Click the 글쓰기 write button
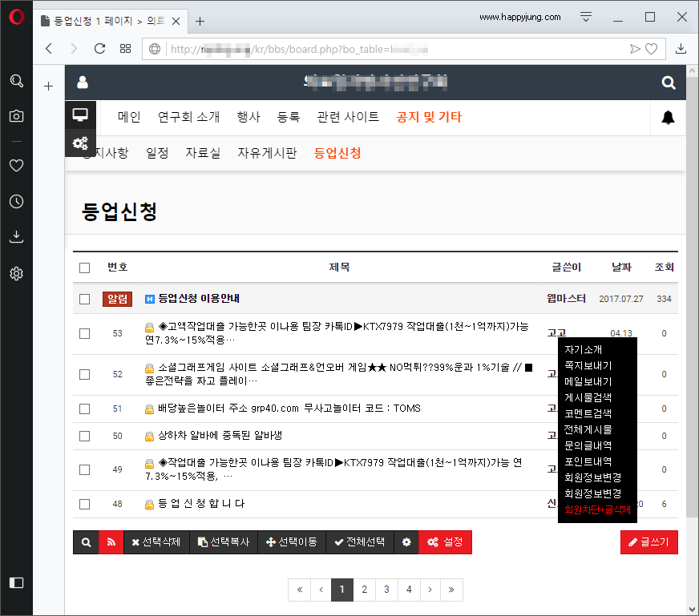Screen dimensions: 699x616 (649, 542)
